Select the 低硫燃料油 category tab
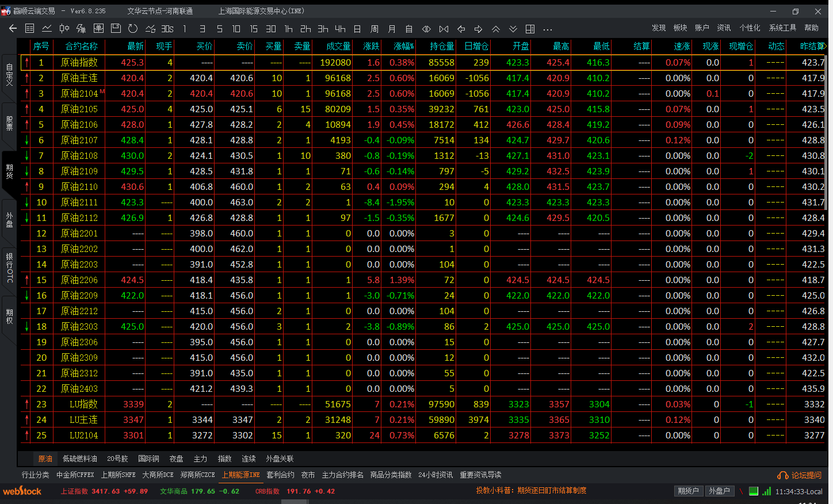The width and height of the screenshot is (833, 504). click(80, 459)
